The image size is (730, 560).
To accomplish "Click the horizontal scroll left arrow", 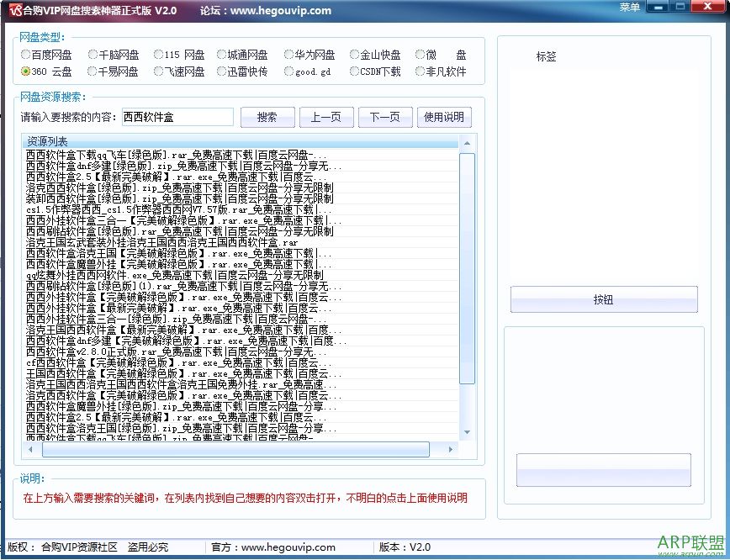I will 31,450.
